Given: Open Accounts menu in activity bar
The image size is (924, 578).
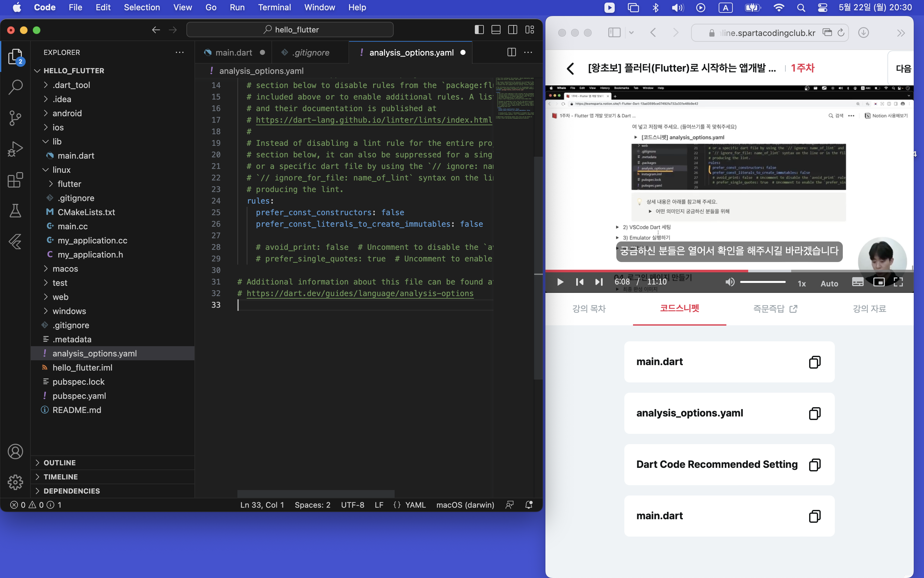Looking at the screenshot, I should (15, 451).
